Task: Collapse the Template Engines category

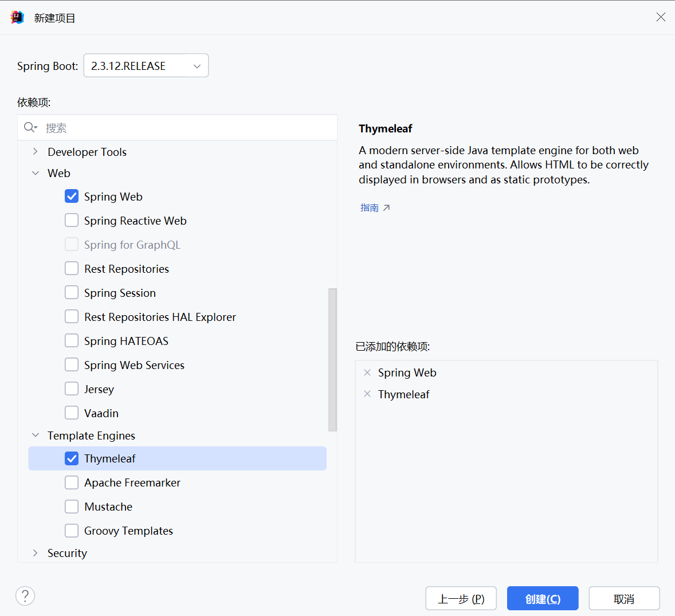Action: [36, 435]
